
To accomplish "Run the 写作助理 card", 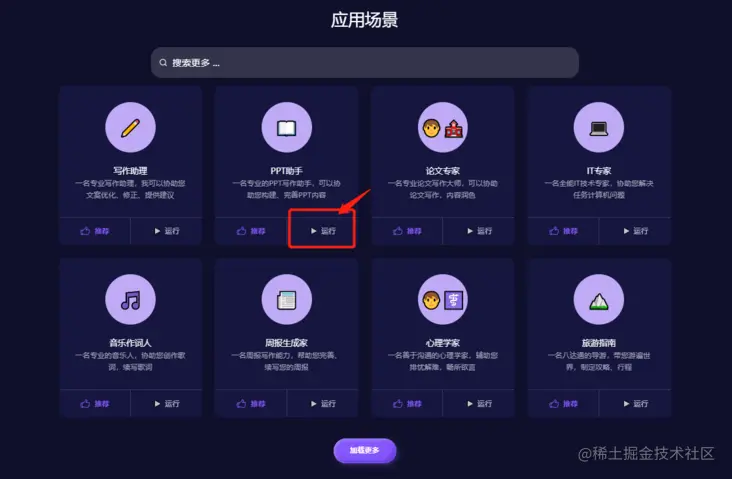I will pyautogui.click(x=166, y=231).
